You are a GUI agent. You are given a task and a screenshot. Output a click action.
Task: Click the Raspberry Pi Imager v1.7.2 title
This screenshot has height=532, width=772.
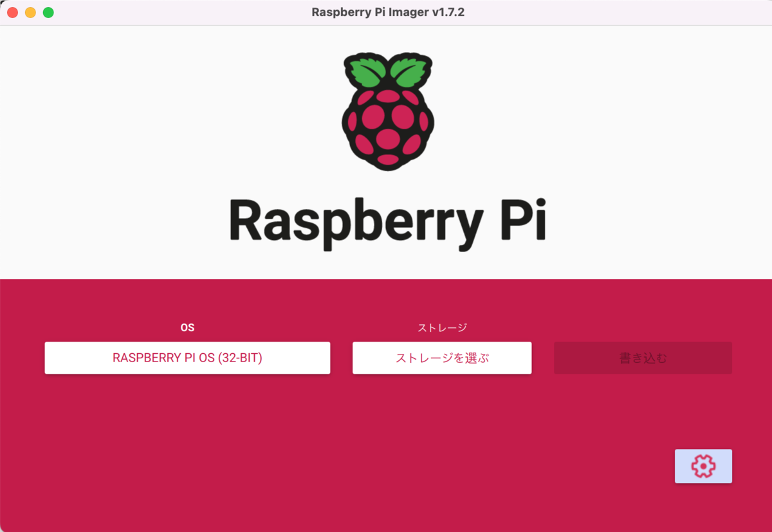[388, 12]
